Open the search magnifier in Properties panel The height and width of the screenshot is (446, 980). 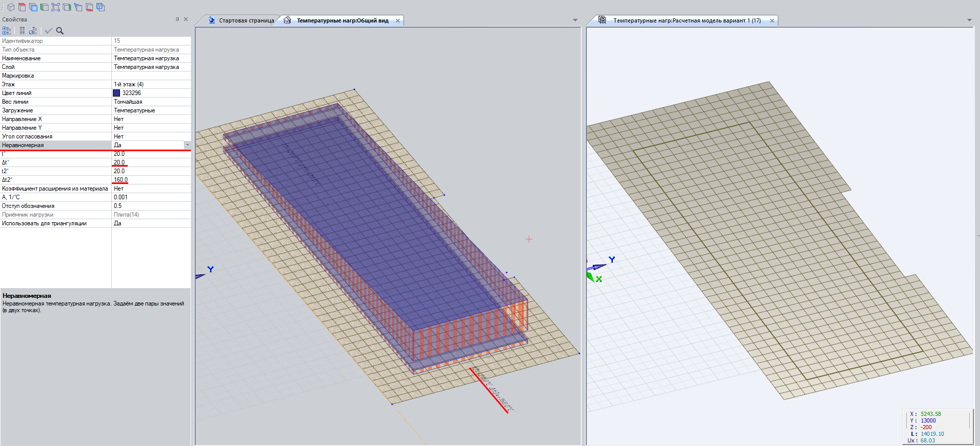tap(60, 31)
